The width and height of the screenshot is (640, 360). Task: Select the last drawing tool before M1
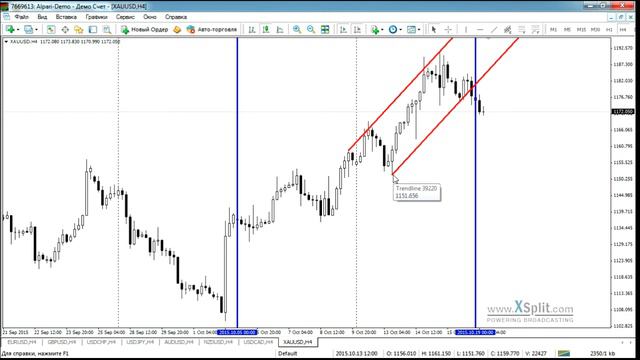[x=536, y=29]
